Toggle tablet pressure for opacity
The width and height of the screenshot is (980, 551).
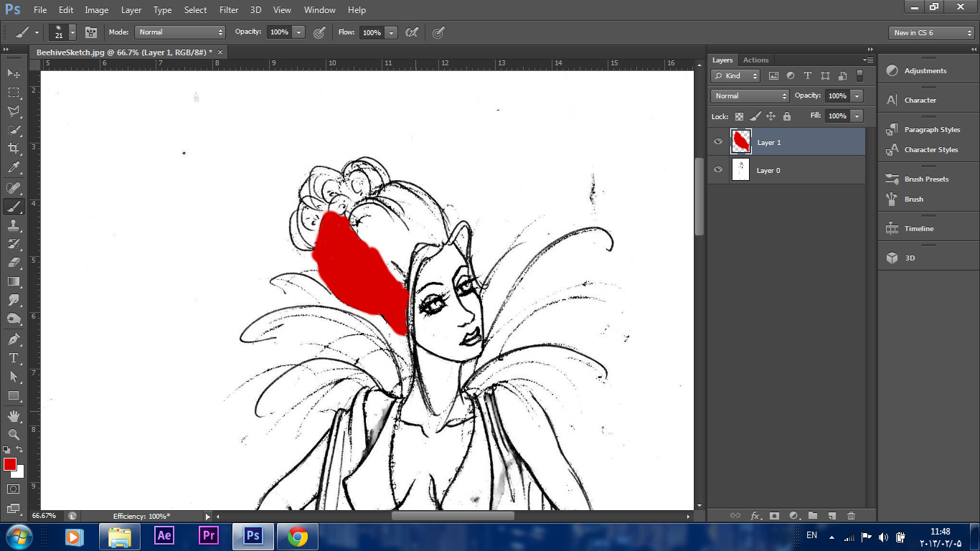pos(320,32)
